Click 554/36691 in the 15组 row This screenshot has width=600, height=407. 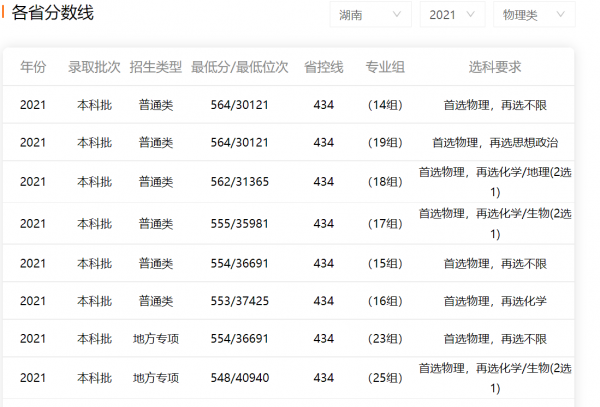(x=240, y=264)
